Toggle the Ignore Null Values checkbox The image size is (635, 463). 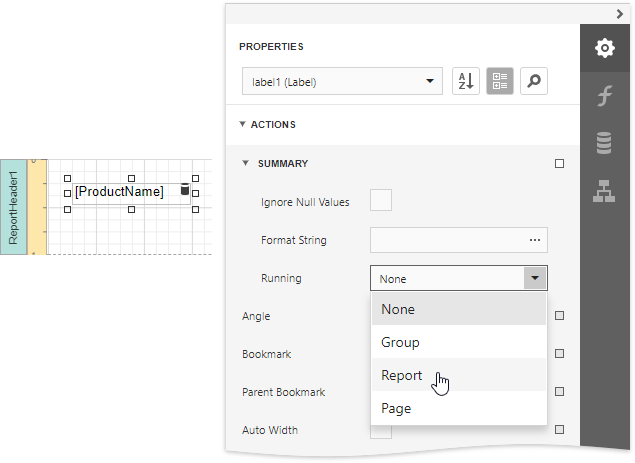pyautogui.click(x=381, y=201)
